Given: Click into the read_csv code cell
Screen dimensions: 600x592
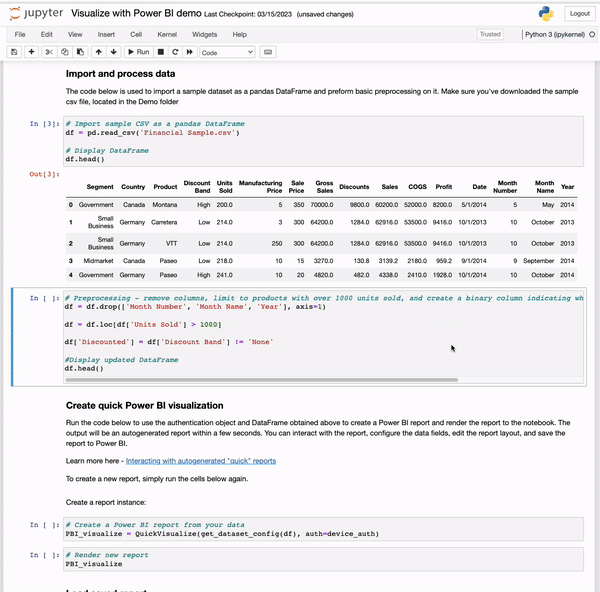Looking at the screenshot, I should [x=323, y=141].
